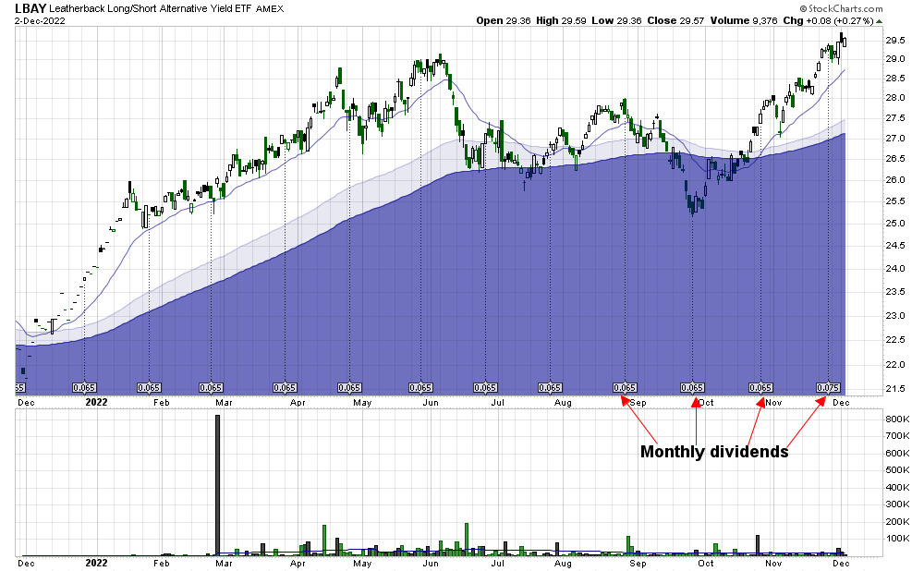
Task: Click the High 29.59 value
Action: (x=561, y=20)
